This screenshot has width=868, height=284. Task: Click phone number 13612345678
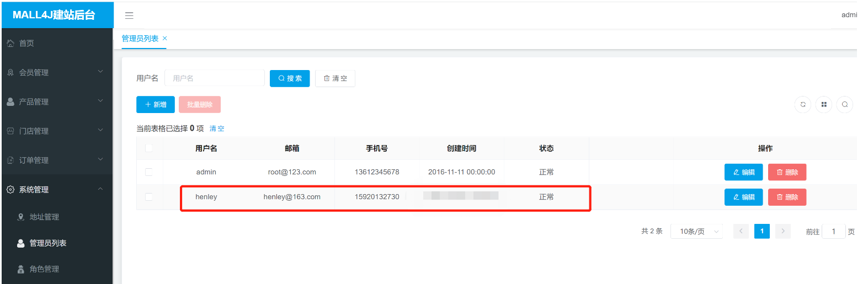[377, 172]
